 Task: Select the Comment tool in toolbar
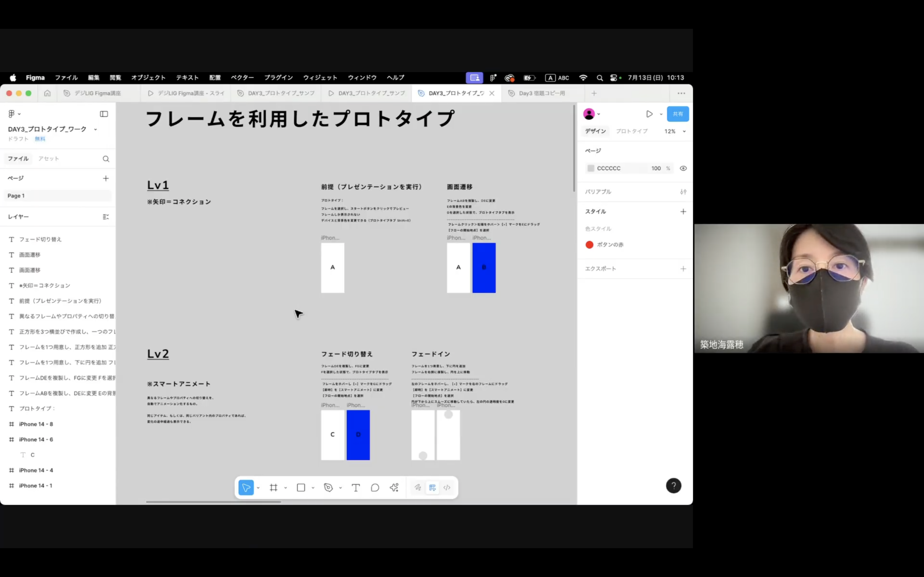click(375, 487)
